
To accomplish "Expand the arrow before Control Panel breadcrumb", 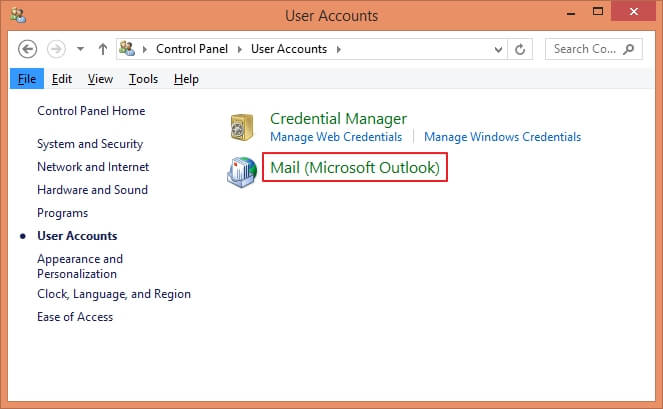I will [x=145, y=49].
